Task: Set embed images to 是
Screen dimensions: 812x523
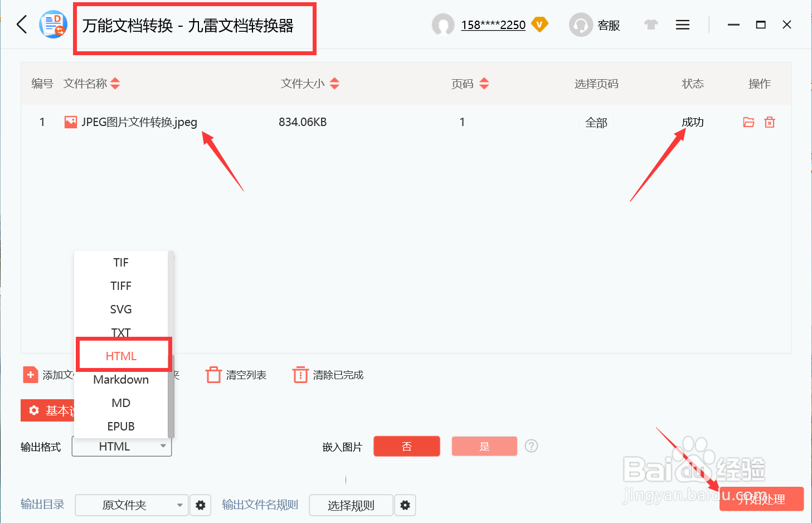Action: pyautogui.click(x=484, y=446)
